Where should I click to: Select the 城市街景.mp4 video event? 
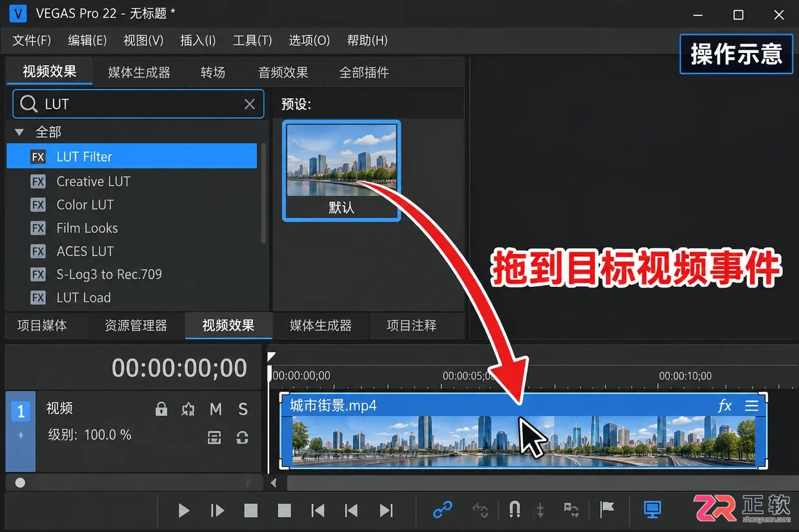[524, 430]
